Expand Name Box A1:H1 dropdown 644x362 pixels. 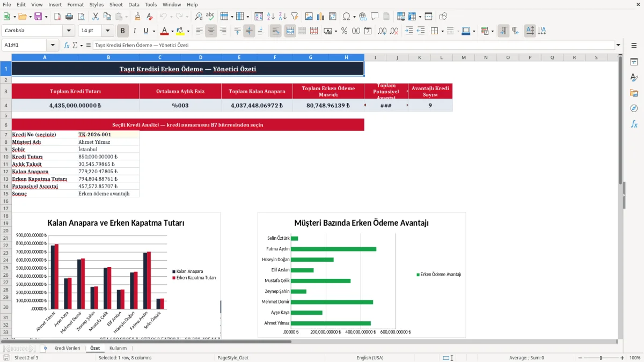(53, 45)
